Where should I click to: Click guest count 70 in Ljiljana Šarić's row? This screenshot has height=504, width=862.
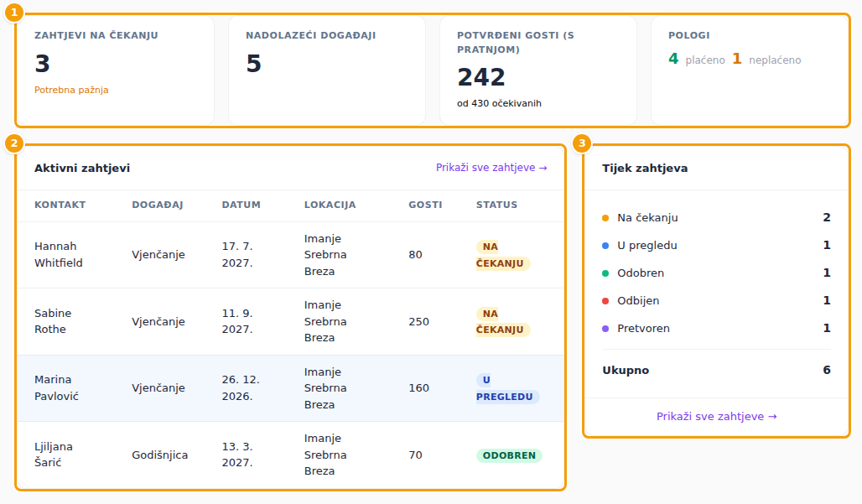point(415,455)
